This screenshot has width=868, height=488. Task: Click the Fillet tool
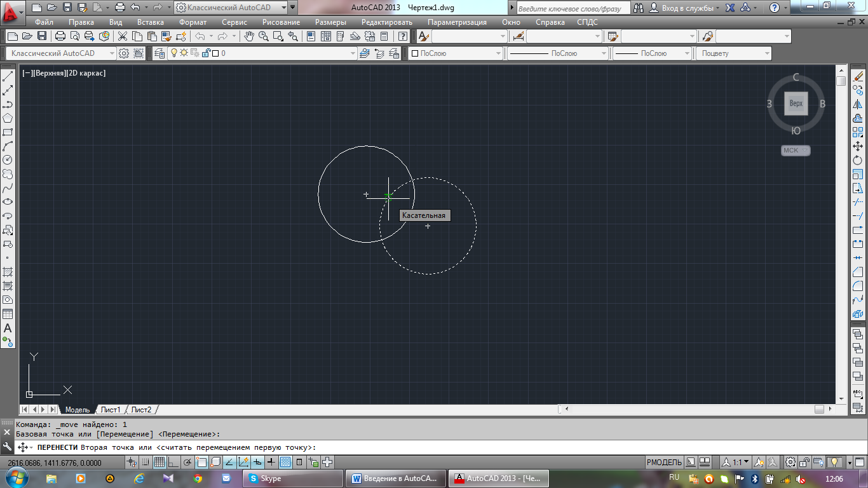pyautogui.click(x=858, y=286)
